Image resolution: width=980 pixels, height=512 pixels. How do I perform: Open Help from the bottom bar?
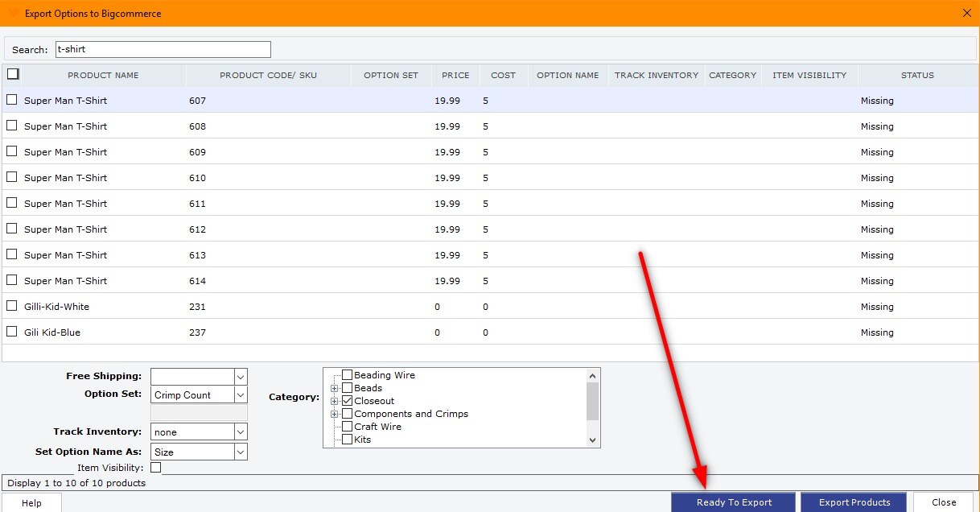click(31, 502)
